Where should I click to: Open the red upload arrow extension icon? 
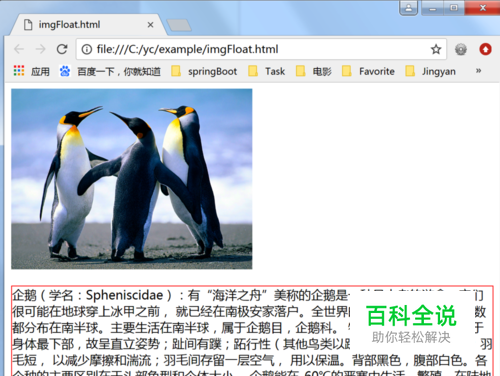(x=485, y=49)
